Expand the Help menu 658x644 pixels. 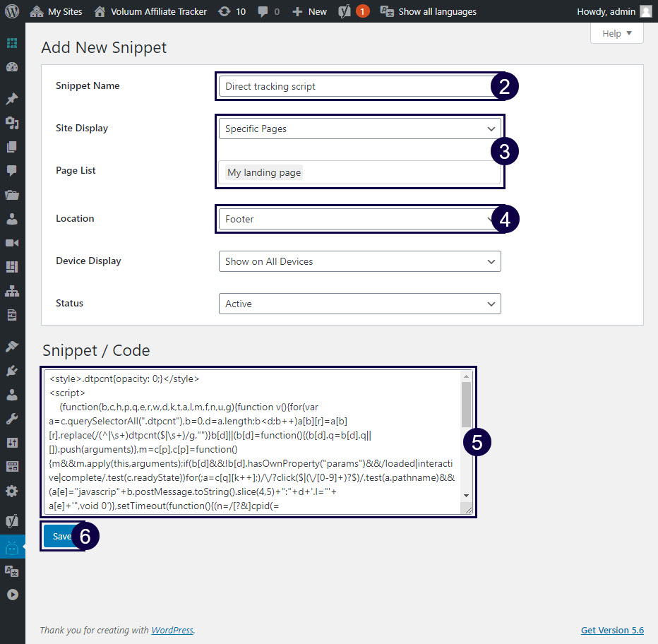616,32
